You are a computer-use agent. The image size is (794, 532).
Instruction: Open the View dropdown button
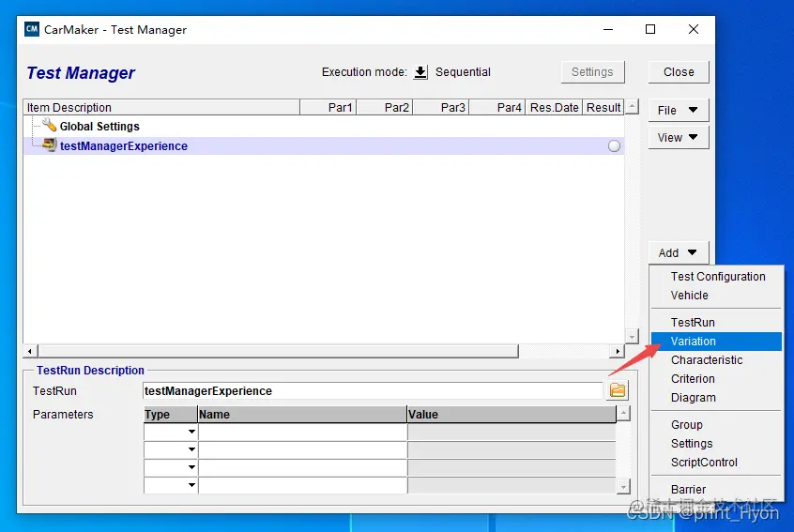678,138
